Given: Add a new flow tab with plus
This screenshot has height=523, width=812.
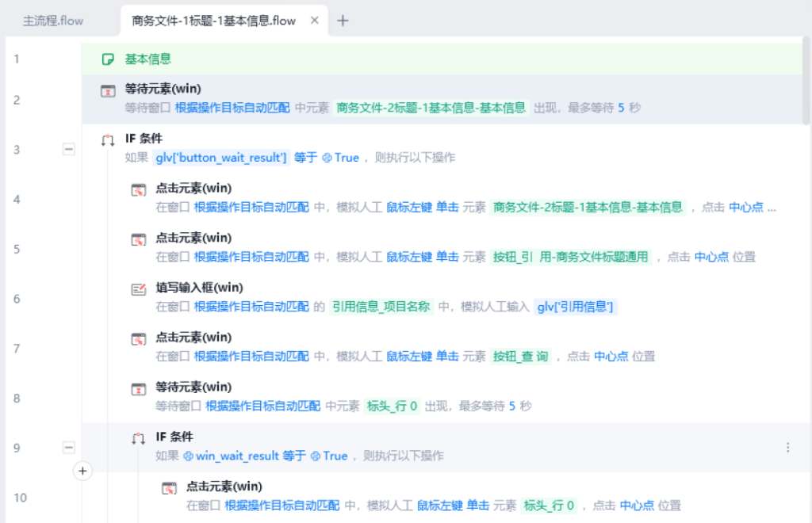Looking at the screenshot, I should click(x=343, y=21).
